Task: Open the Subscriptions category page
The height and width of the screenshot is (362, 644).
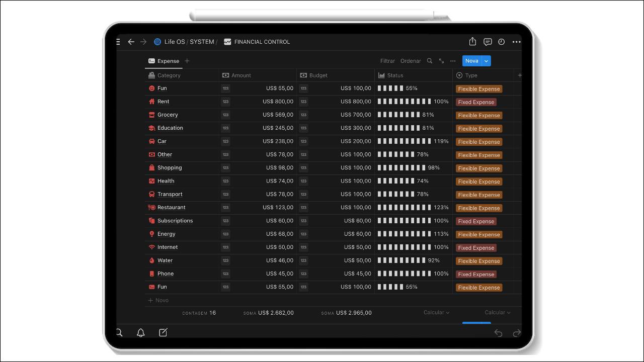Action: tap(175, 221)
